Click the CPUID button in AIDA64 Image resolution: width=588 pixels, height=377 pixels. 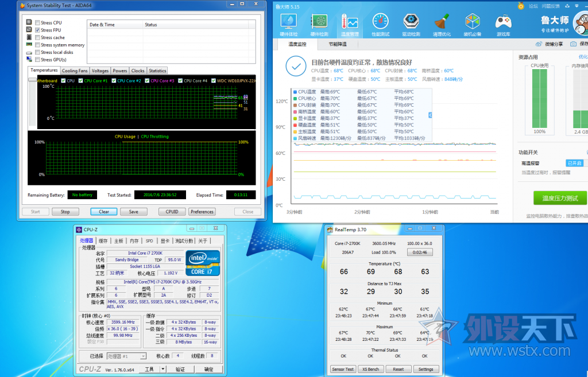(x=172, y=212)
